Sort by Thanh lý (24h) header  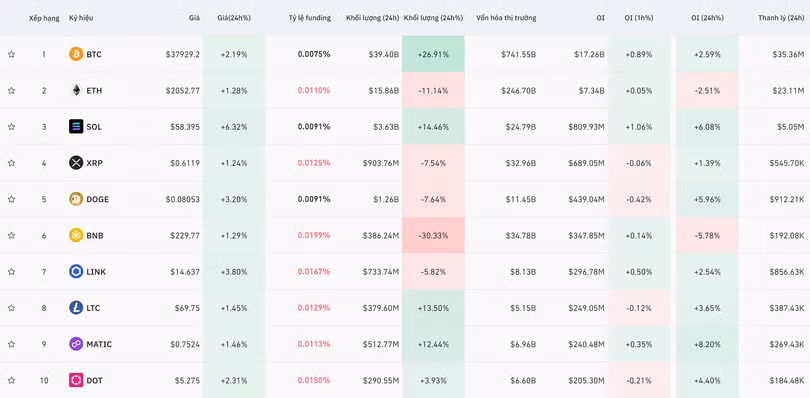pyautogui.click(x=781, y=18)
